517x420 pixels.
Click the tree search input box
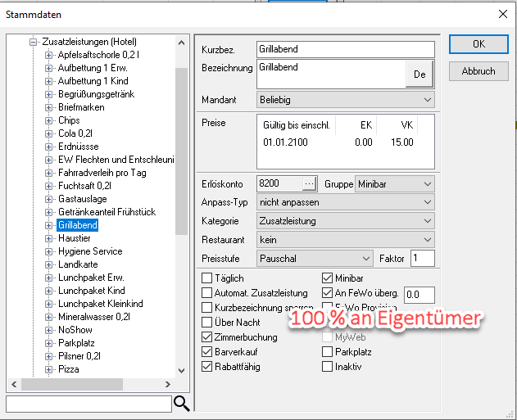coord(88,404)
